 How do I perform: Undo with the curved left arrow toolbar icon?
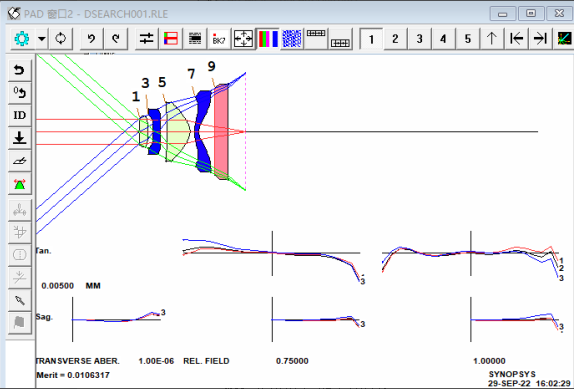[92, 38]
